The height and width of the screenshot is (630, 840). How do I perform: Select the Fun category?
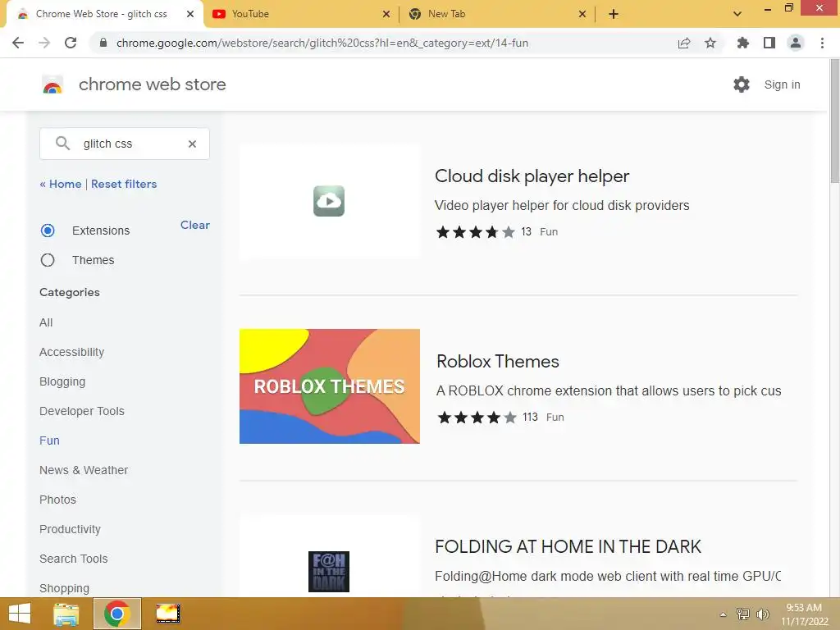click(x=49, y=441)
